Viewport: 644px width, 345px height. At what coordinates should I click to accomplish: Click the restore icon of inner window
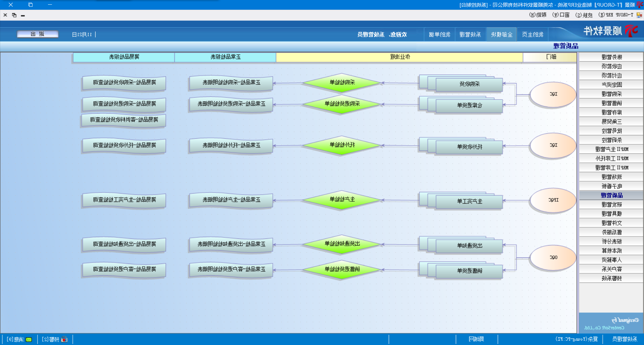tap(14, 15)
